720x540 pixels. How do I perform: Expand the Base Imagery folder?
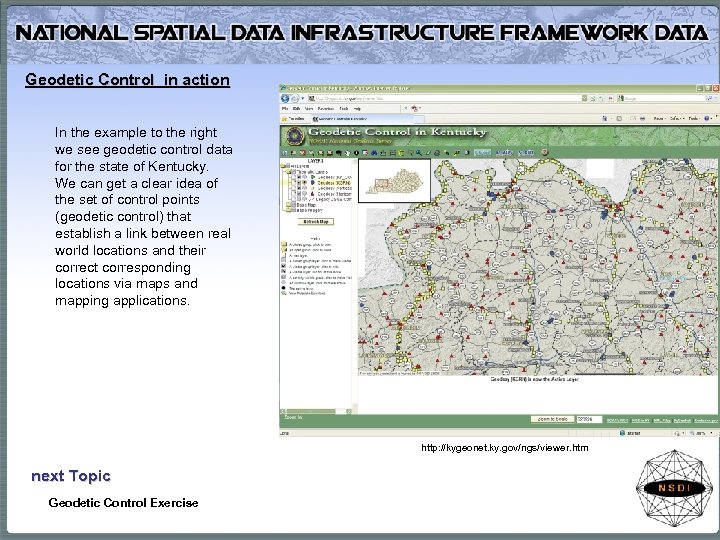pos(288,210)
